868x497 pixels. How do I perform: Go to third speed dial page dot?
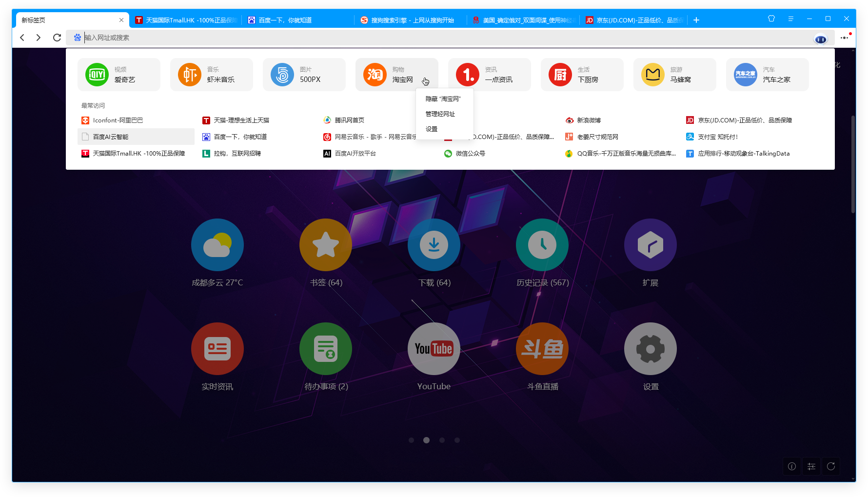[442, 440]
